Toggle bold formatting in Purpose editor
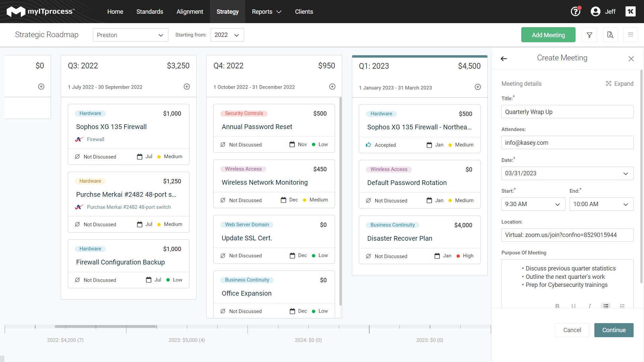Image resolution: width=644 pixels, height=362 pixels. 557,306
